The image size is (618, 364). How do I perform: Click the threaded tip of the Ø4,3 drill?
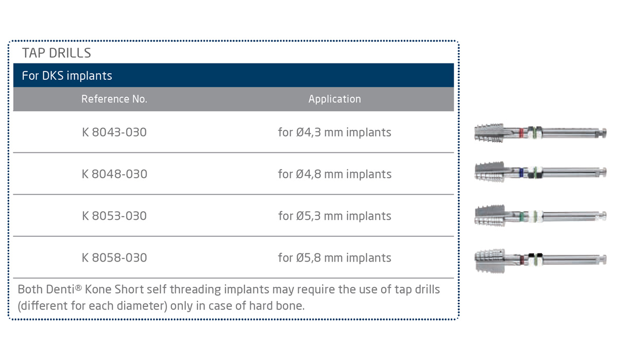point(487,132)
